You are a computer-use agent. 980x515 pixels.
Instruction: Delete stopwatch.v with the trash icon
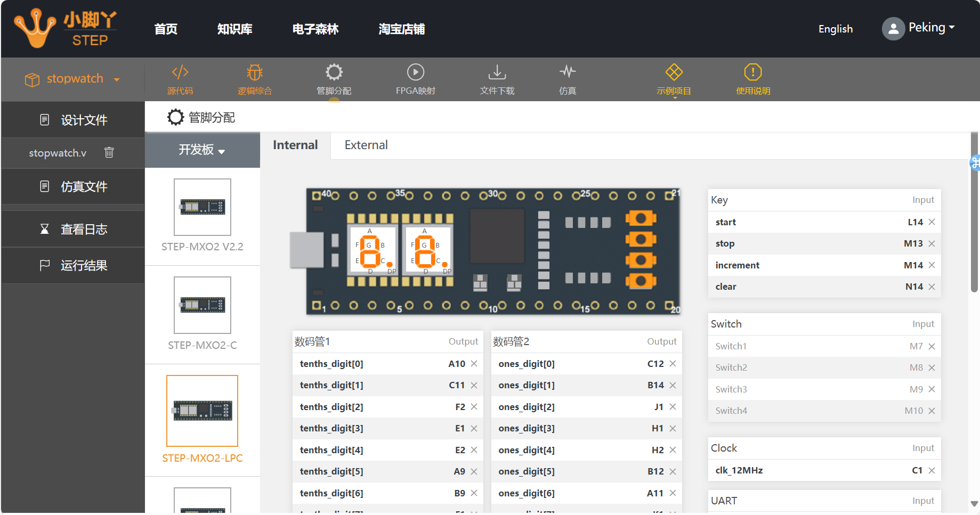point(109,153)
